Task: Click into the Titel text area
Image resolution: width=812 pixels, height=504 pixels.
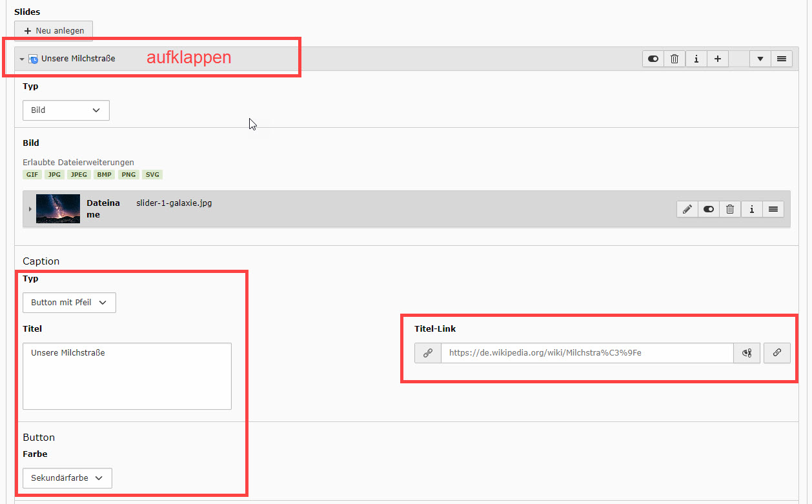Action: (x=127, y=376)
